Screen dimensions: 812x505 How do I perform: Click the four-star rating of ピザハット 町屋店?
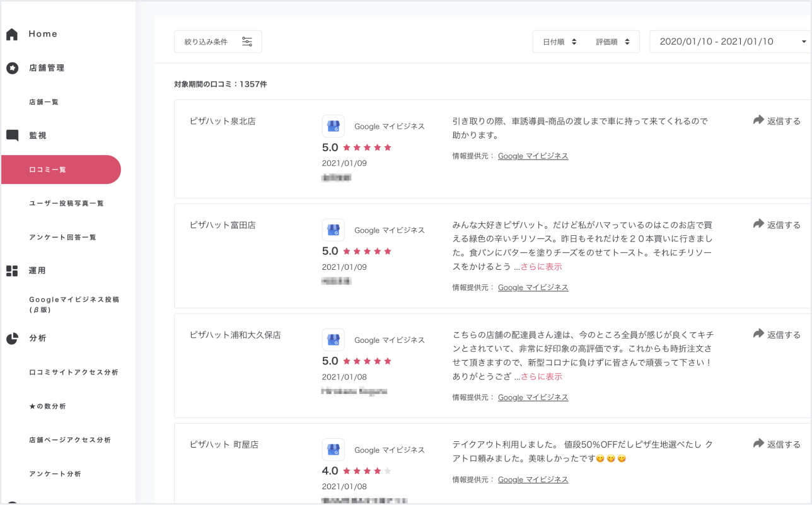(368, 471)
